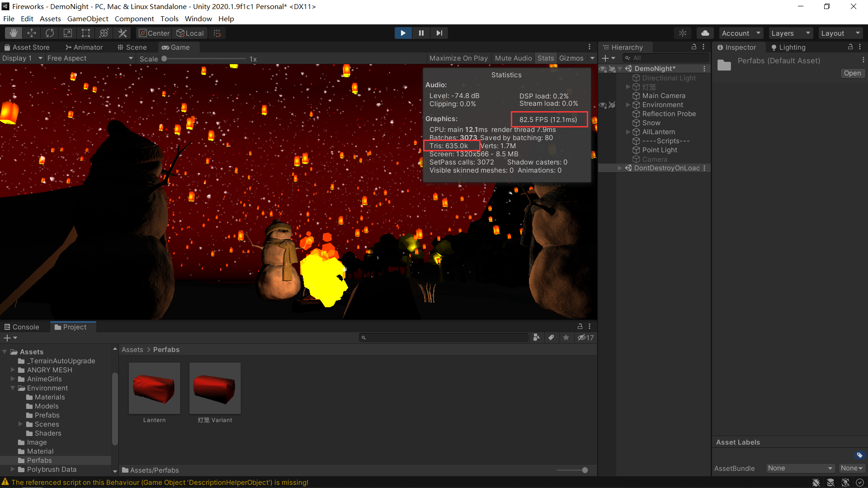Select the Rect Transform tool
The image size is (868, 488).
85,33
